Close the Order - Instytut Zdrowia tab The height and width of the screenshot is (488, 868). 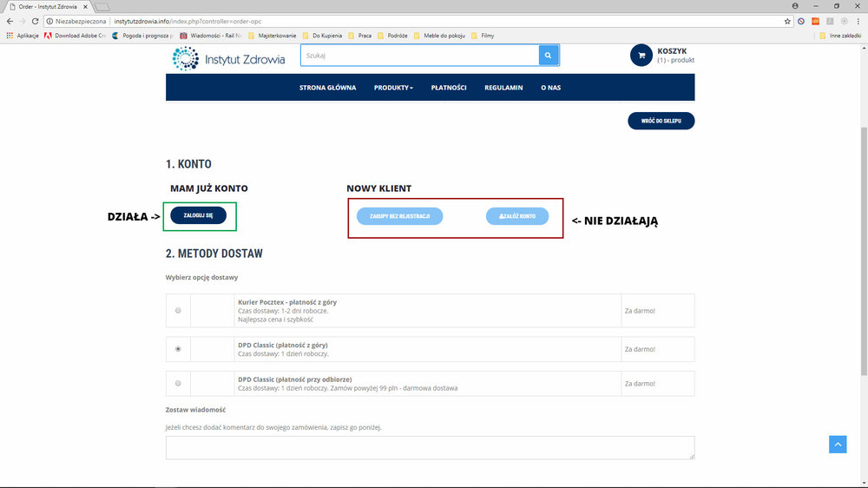85,7
